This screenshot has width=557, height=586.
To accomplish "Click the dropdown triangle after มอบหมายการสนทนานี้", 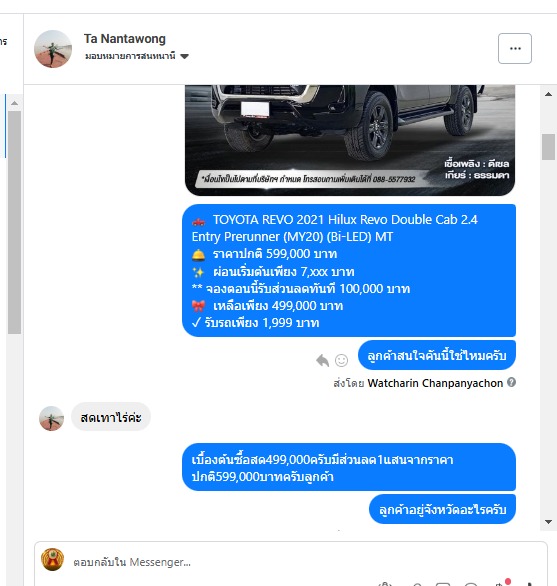I will click(184, 56).
